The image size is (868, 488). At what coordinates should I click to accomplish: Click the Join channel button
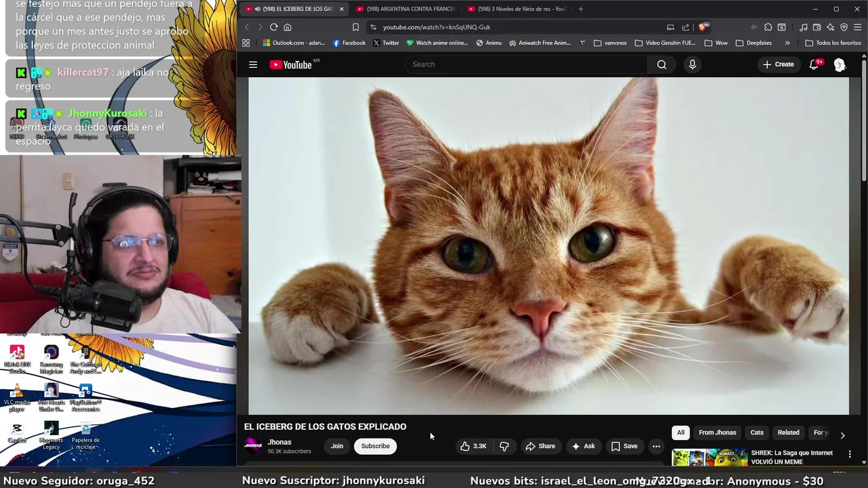337,446
